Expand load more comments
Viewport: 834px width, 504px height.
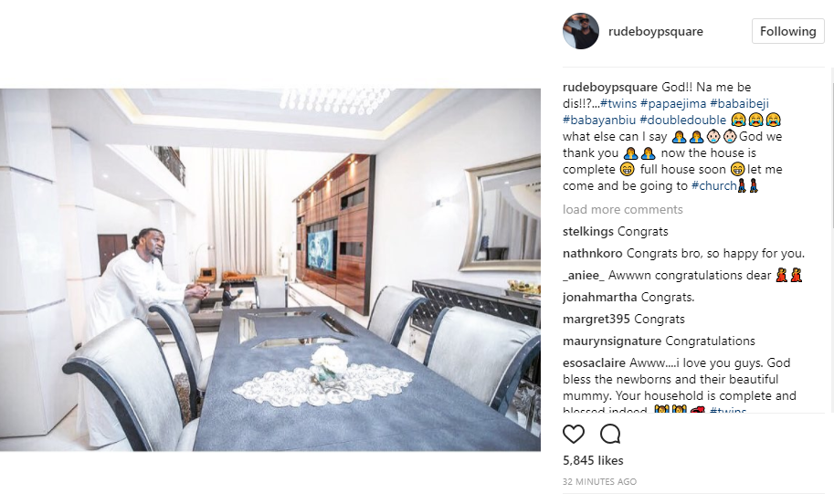622,209
